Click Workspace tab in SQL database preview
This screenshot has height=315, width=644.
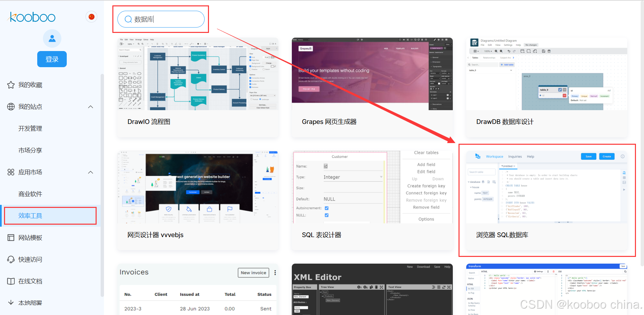pos(494,156)
